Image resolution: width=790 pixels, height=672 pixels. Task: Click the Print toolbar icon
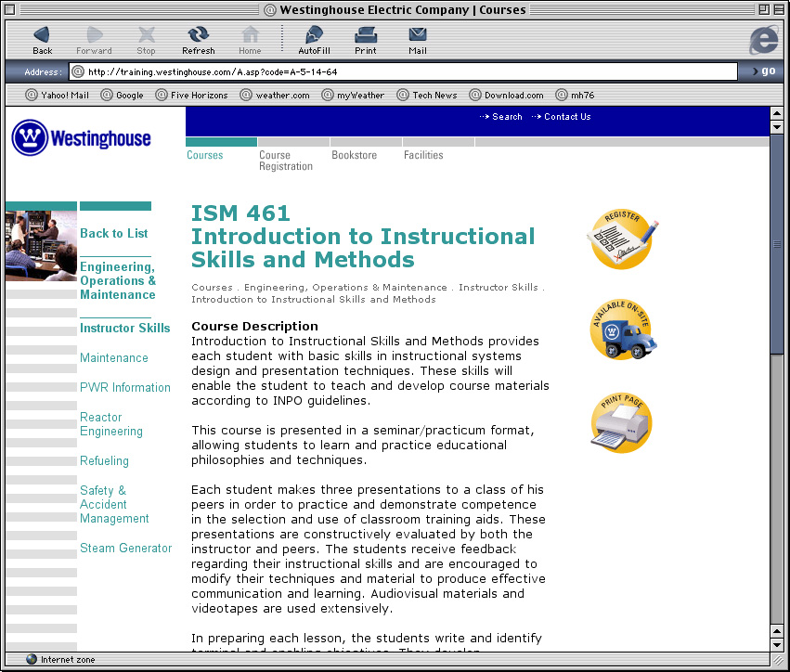click(x=366, y=35)
